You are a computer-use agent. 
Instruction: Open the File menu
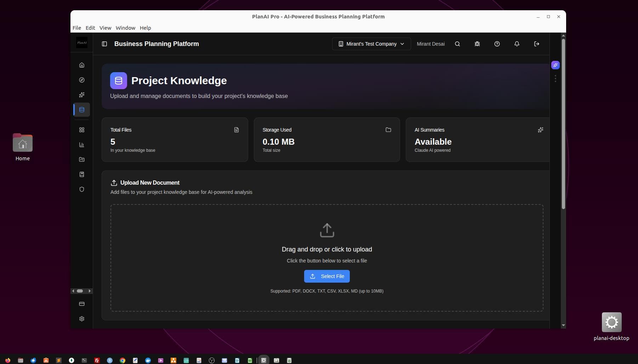pos(77,28)
